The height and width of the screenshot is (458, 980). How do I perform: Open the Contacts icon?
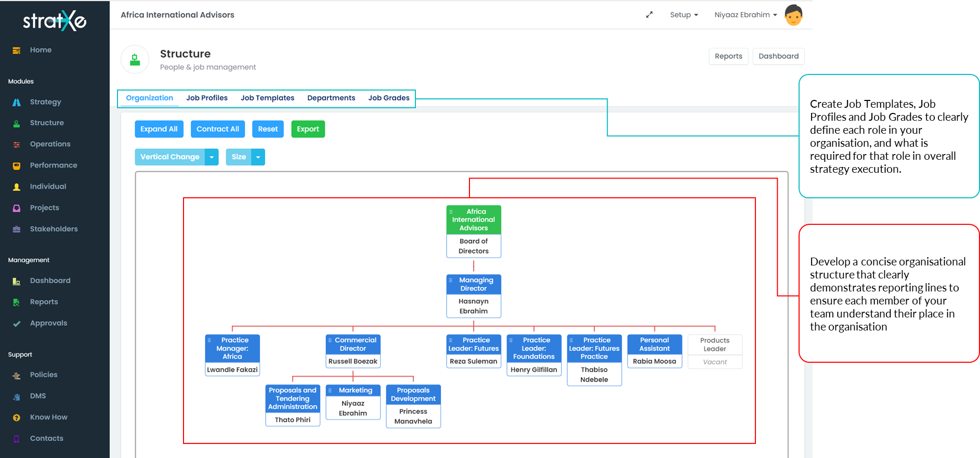point(17,439)
